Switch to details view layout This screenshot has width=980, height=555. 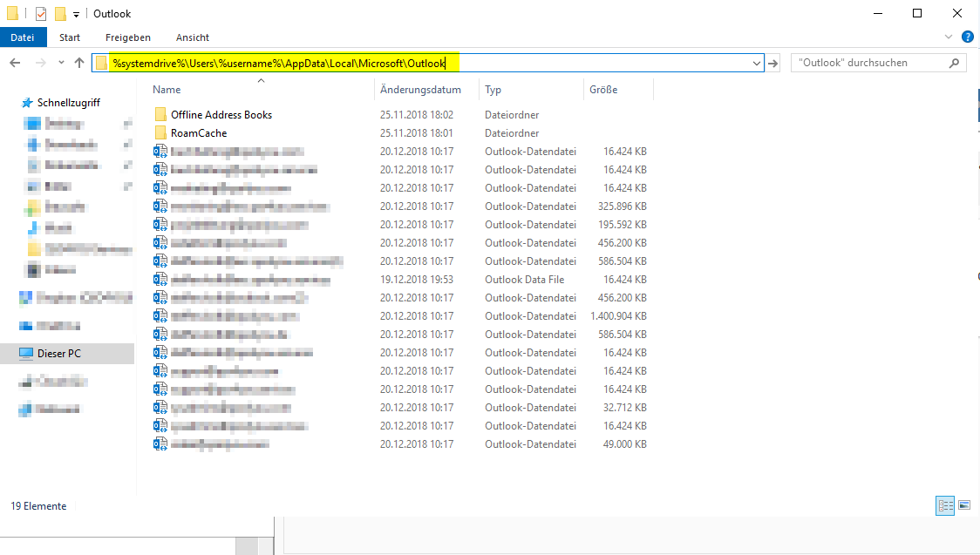point(945,505)
